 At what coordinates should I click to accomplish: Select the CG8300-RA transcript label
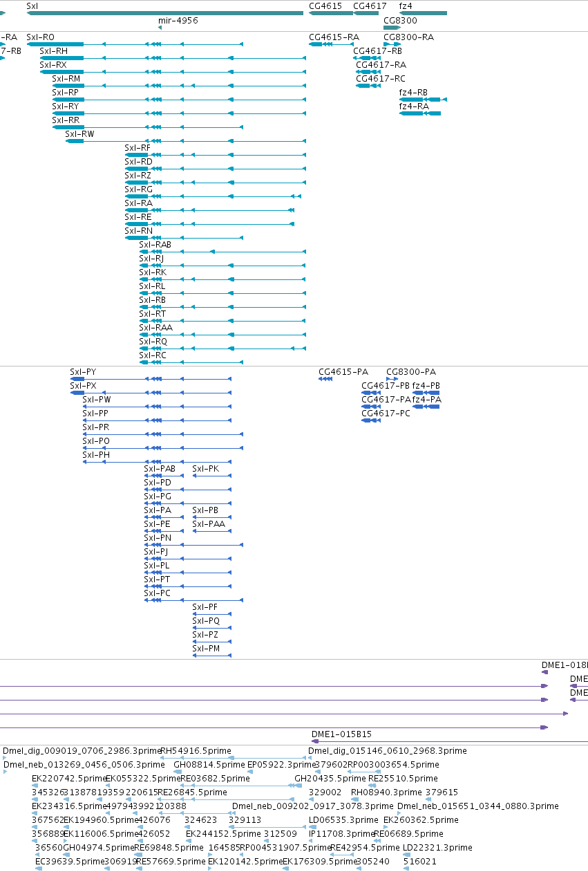(409, 37)
